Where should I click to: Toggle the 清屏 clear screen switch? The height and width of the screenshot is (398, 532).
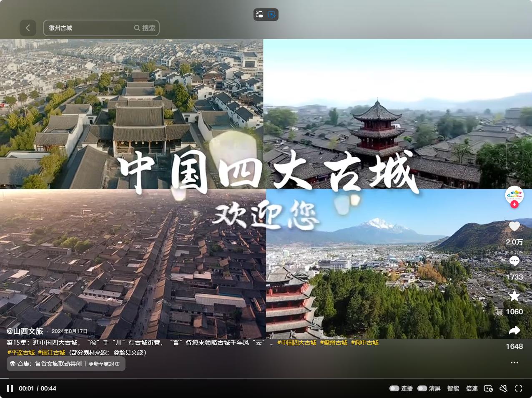pos(422,388)
